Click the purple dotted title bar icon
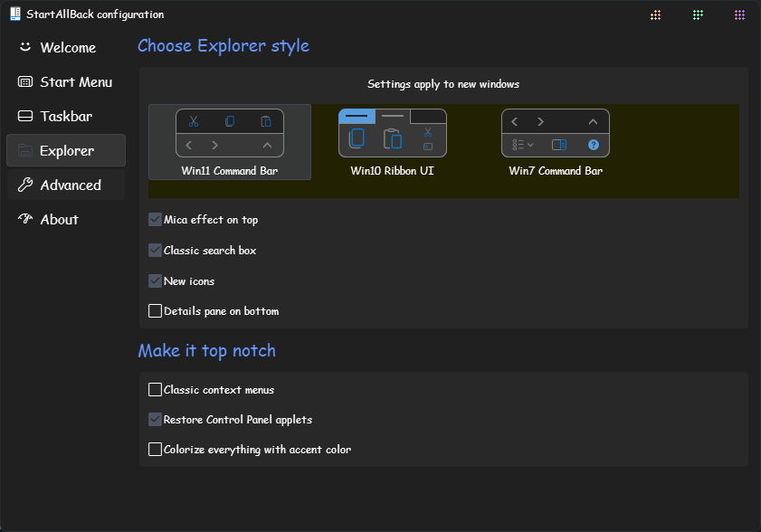Image resolution: width=761 pixels, height=532 pixels. (739, 14)
